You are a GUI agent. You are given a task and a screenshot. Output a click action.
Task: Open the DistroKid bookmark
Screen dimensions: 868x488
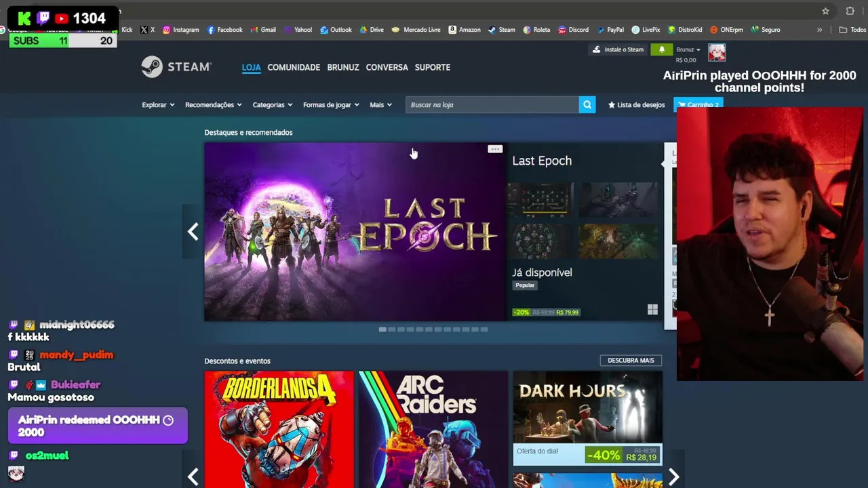[x=685, y=30]
